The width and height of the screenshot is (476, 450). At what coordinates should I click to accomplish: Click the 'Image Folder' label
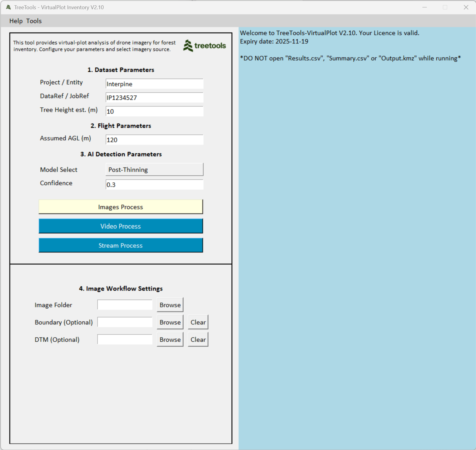coord(53,305)
